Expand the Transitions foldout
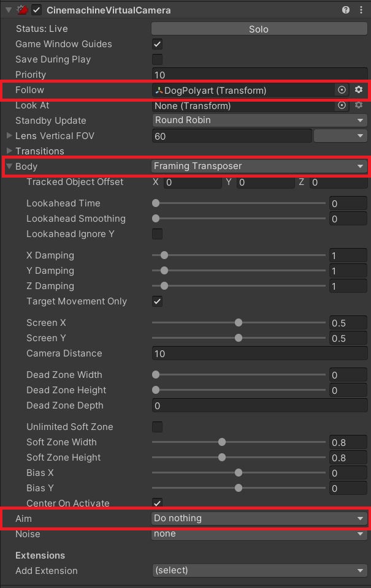This screenshot has height=588, width=371. click(9, 151)
